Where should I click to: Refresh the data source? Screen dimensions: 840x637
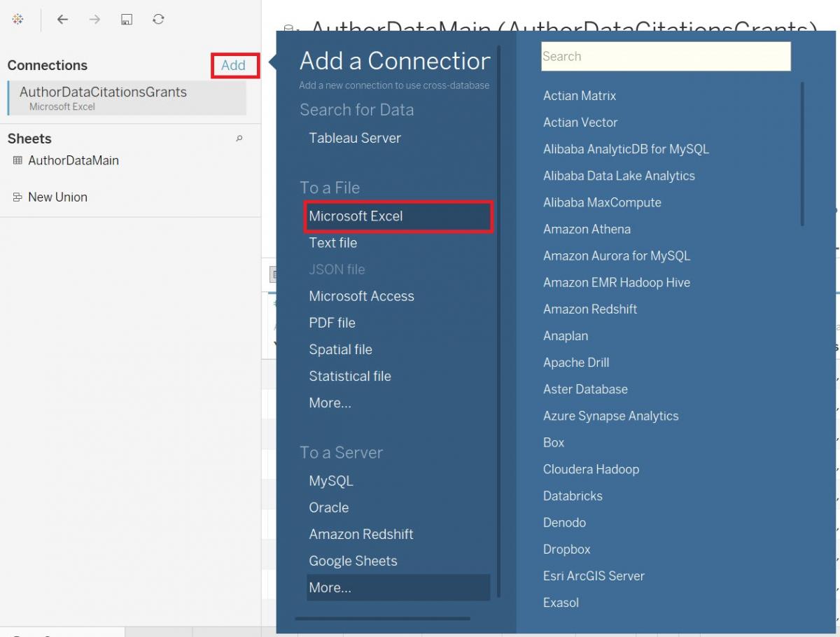click(x=159, y=20)
